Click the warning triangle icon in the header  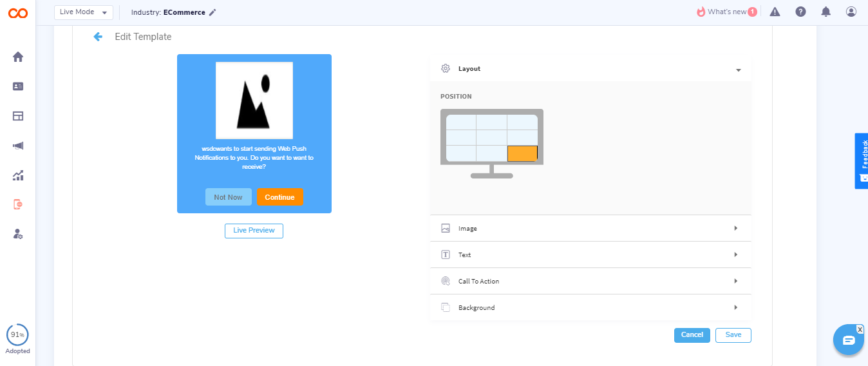point(775,12)
